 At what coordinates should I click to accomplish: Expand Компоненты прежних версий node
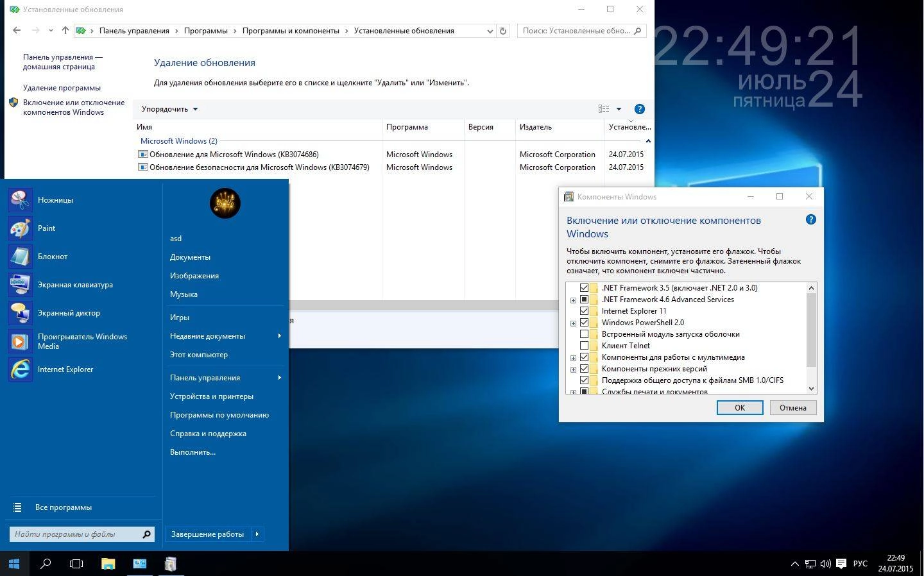pyautogui.click(x=573, y=369)
